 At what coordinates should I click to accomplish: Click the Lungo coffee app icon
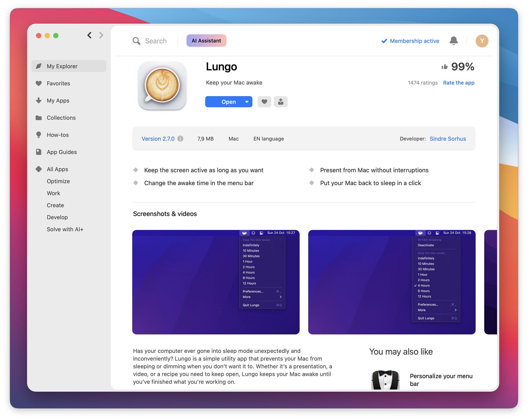click(162, 85)
